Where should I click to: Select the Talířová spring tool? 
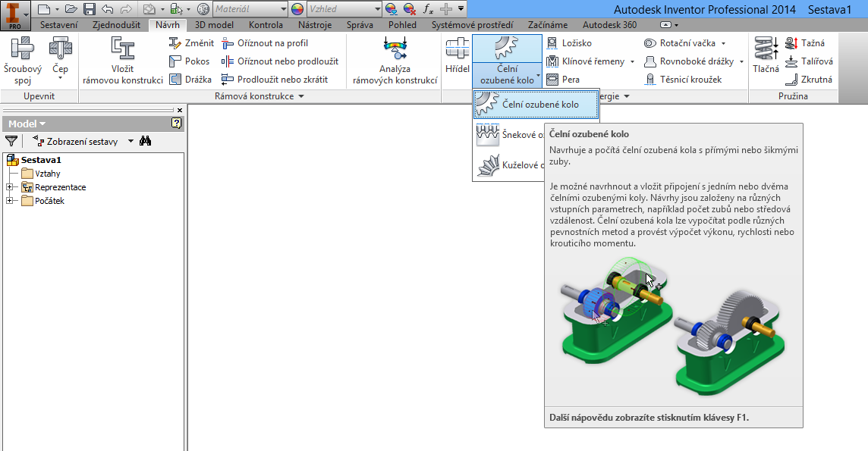(x=810, y=61)
